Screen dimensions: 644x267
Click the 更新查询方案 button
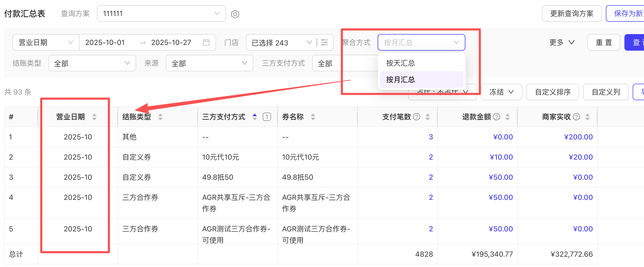point(571,13)
